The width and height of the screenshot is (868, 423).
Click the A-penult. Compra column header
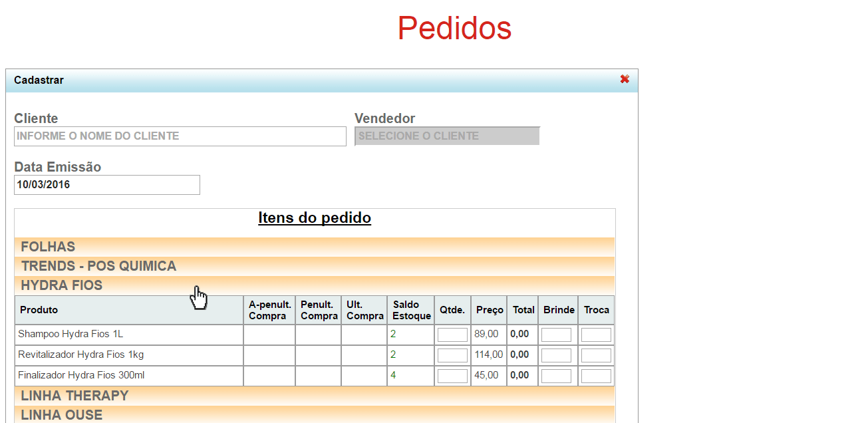pyautogui.click(x=269, y=310)
